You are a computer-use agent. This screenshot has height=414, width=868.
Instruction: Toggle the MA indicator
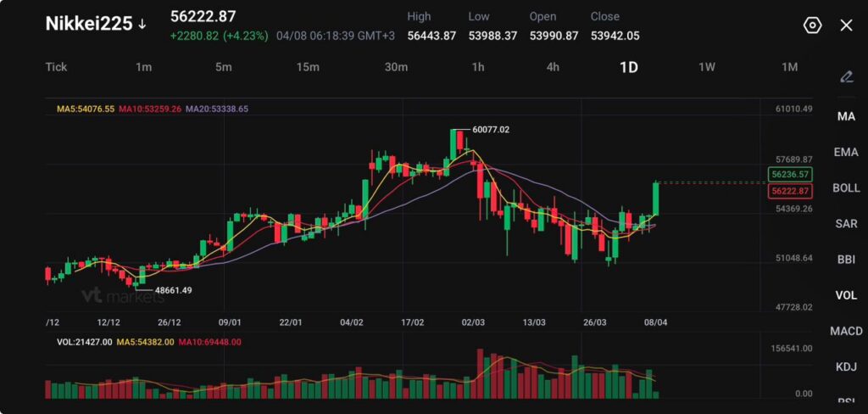(x=846, y=116)
